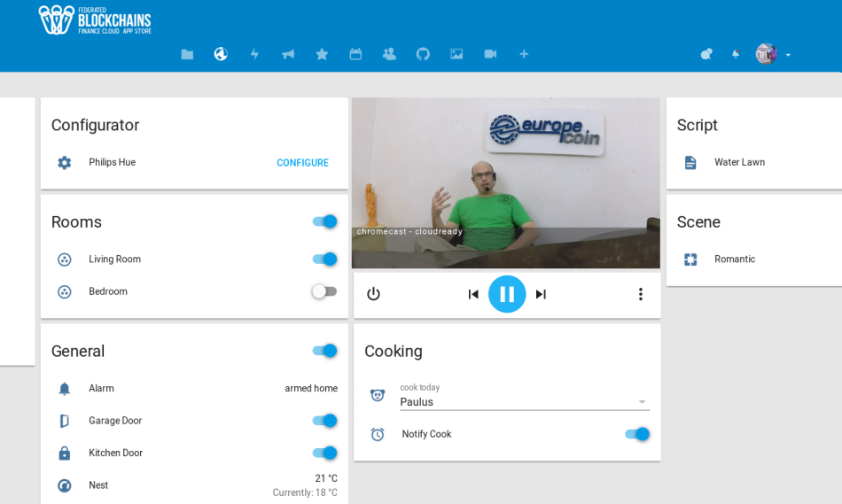The image size is (842, 504).
Task: Click the chromecast video thumbnail
Action: point(506,183)
